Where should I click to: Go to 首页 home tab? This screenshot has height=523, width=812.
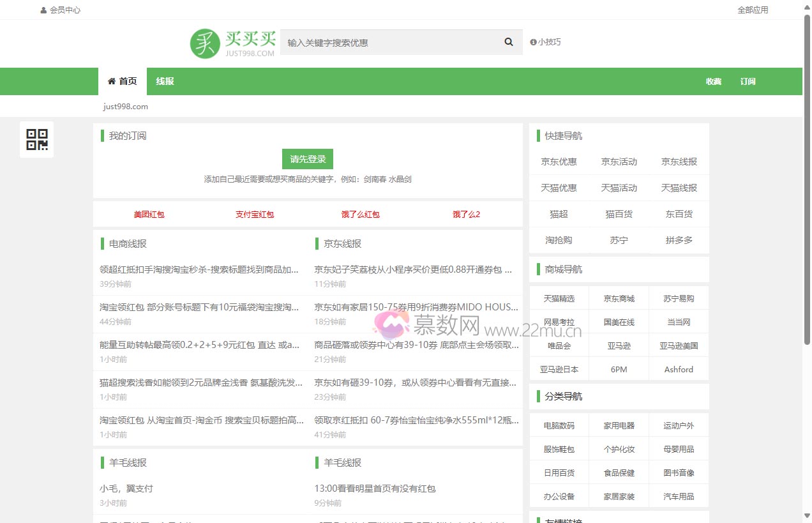pos(122,81)
